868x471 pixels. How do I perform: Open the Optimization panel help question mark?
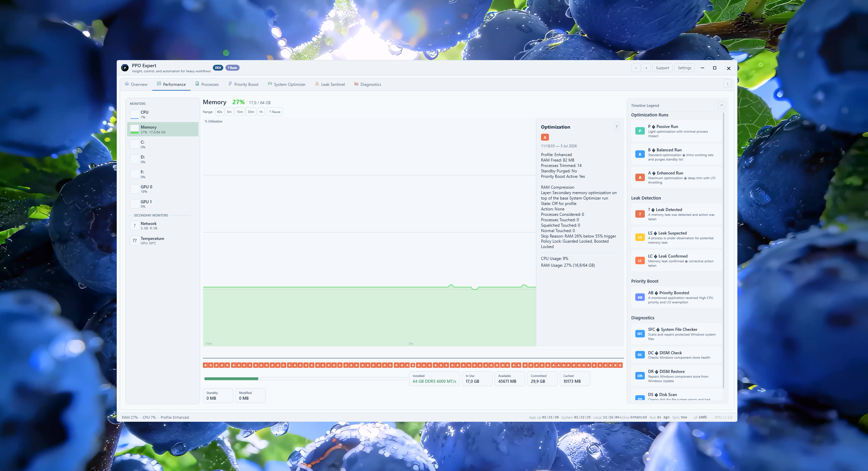pos(617,127)
